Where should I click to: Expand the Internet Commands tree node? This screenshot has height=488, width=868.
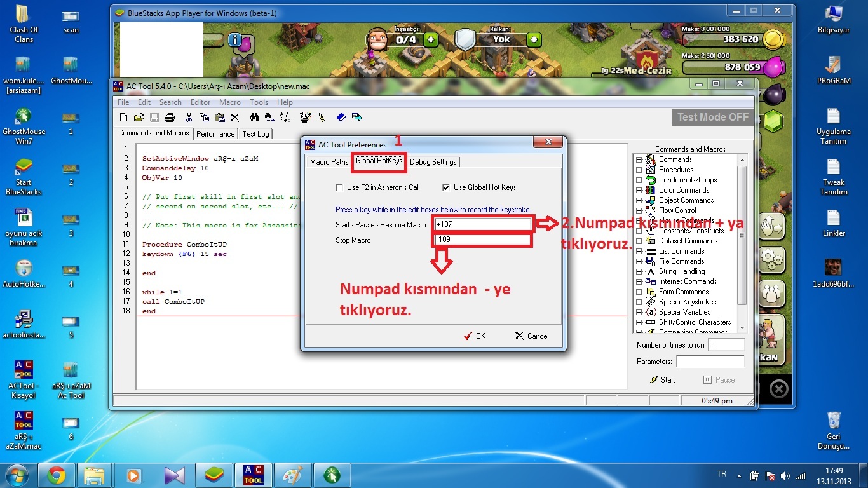point(639,281)
